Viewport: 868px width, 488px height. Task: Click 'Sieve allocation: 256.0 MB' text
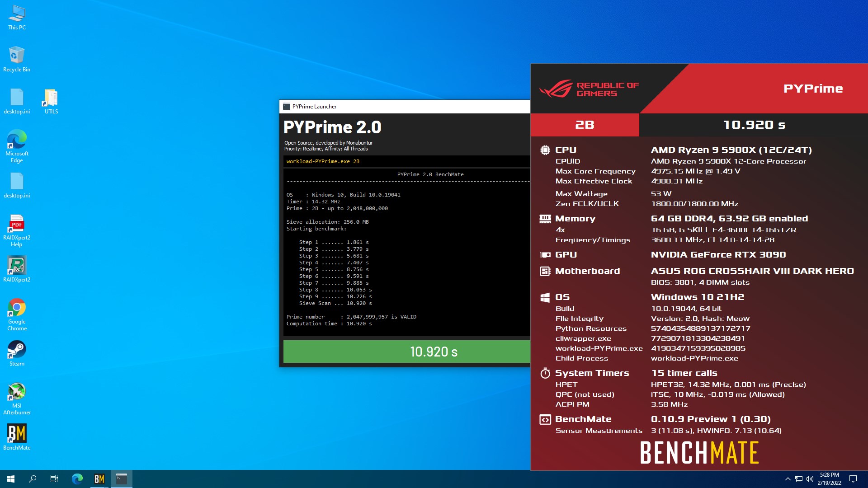[327, 222]
